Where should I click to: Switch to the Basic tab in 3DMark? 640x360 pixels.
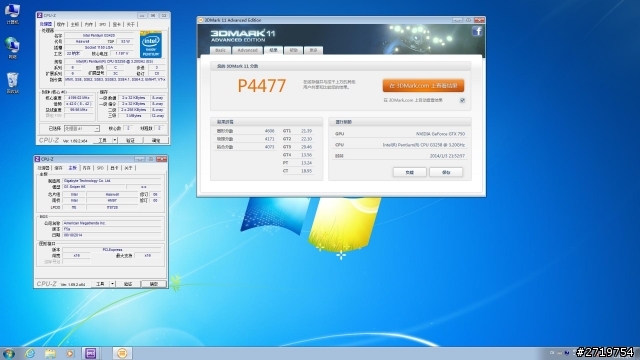[220, 50]
